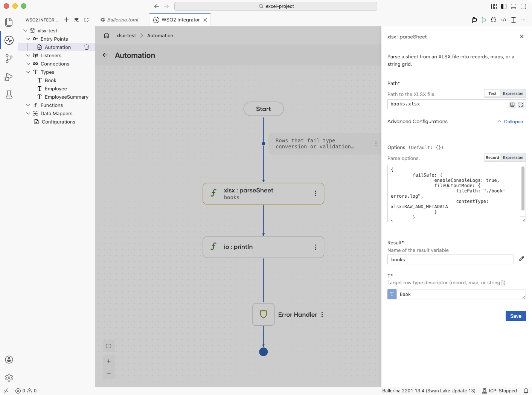Image resolution: width=532 pixels, height=395 pixels.
Task: Collapse the Entry Points tree section
Action: 28,39
